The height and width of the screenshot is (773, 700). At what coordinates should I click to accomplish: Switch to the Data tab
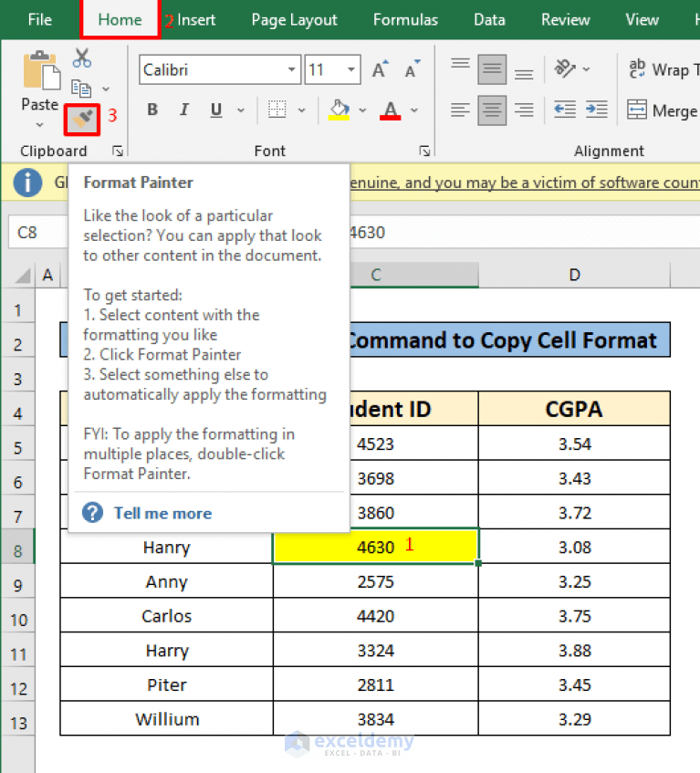tap(489, 20)
